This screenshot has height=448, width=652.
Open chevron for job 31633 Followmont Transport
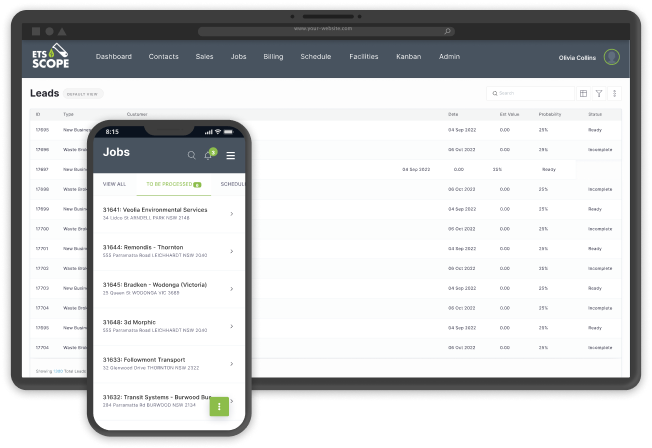[232, 364]
